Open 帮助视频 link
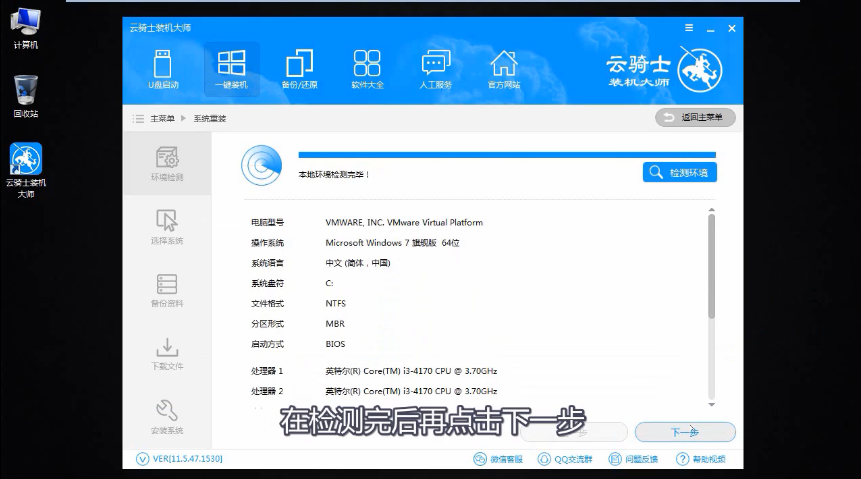This screenshot has width=861, height=479. 701,459
